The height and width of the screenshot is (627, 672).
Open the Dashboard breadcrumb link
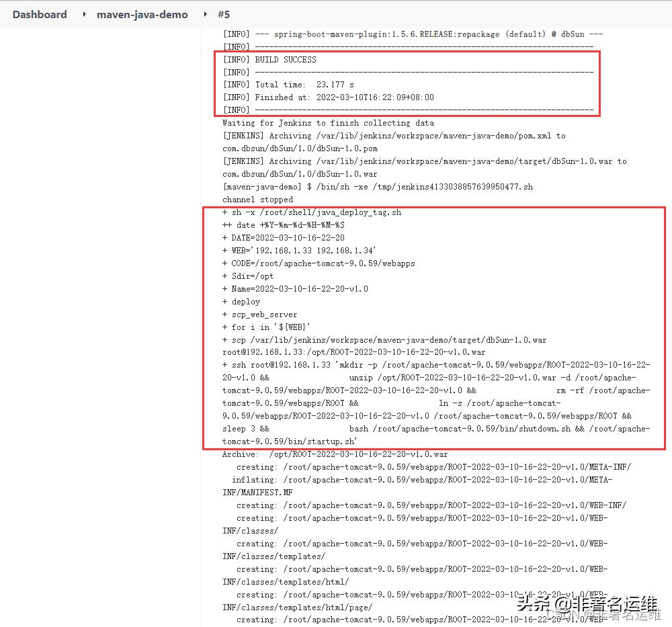pyautogui.click(x=39, y=14)
